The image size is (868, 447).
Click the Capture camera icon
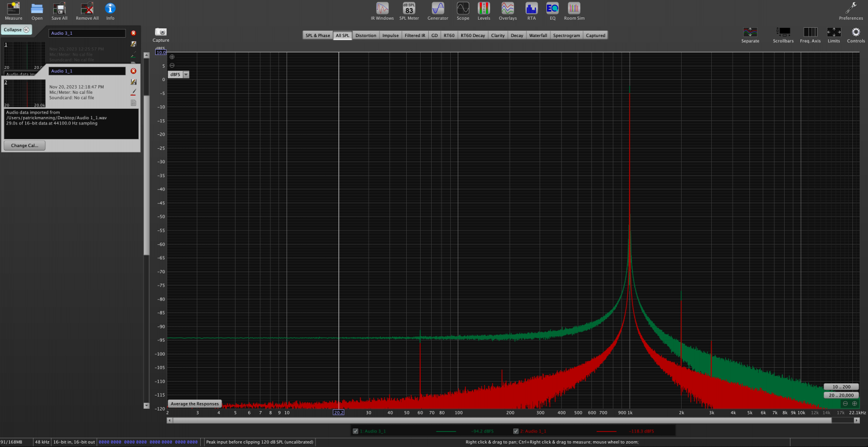coord(161,32)
